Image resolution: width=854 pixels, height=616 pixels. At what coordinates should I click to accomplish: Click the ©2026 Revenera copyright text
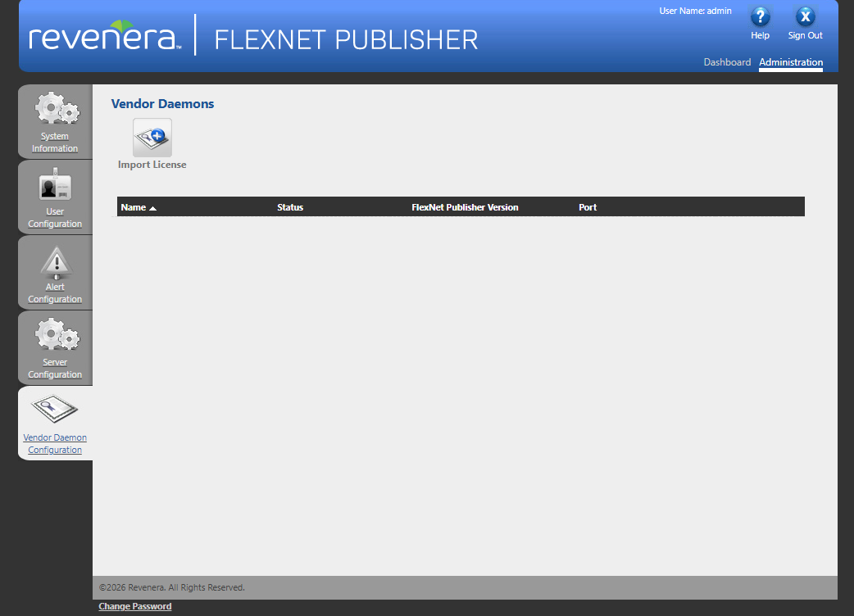coord(172,587)
